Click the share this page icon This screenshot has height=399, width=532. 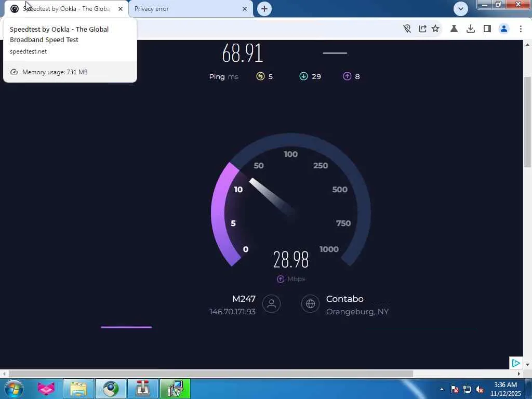(422, 29)
